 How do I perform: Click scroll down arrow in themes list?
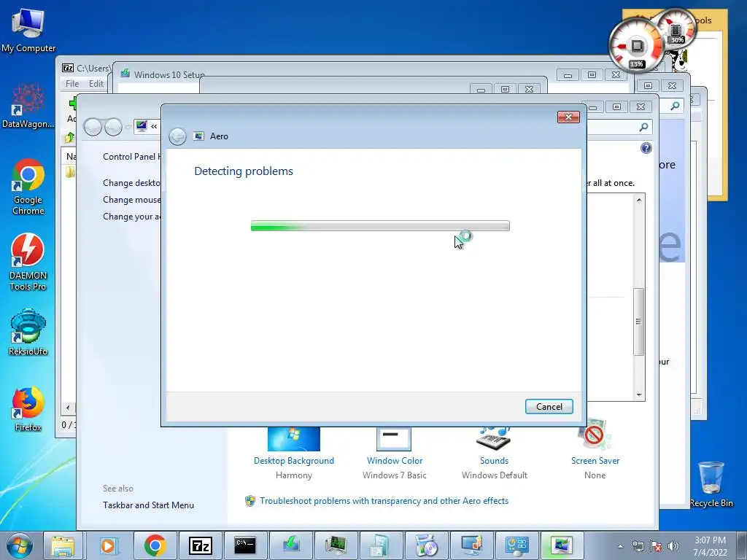click(639, 394)
